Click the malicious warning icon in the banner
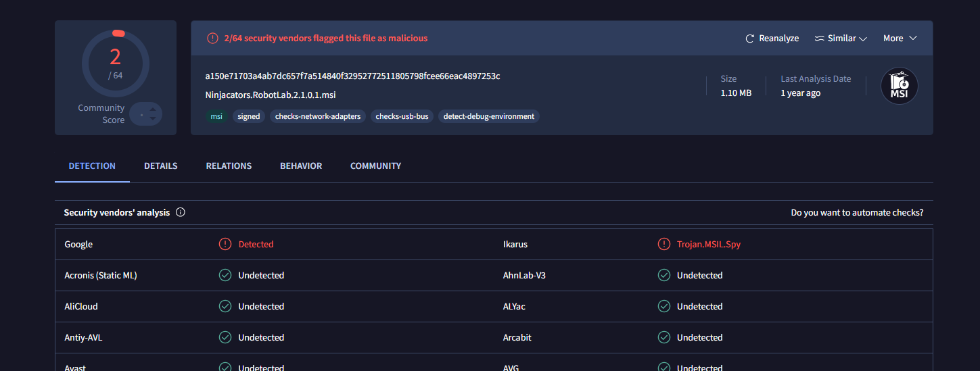The width and height of the screenshot is (980, 371). [212, 39]
